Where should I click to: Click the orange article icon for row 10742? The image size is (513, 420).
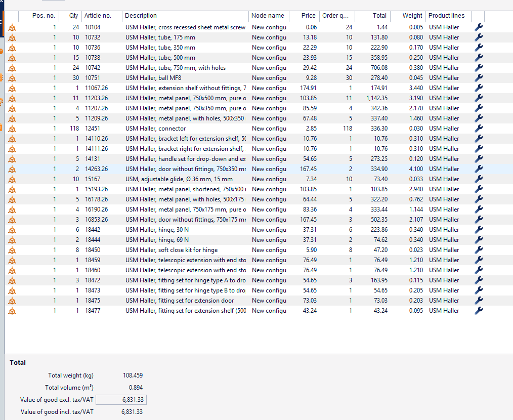click(12, 68)
